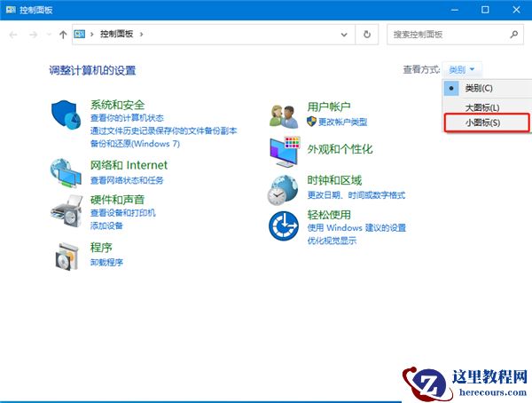532x403 pixels.
Task: Click the Control Panel title bar icon
Action: tap(11, 10)
